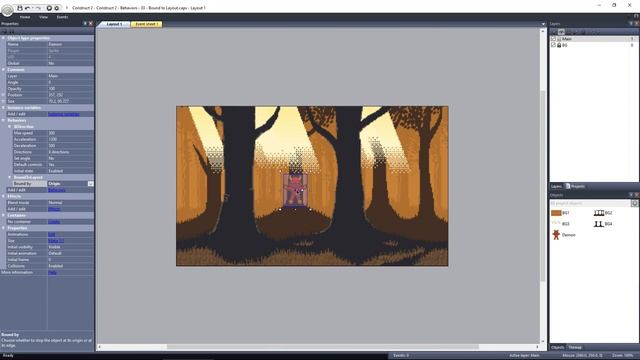The height and width of the screenshot is (360, 640).
Task: Open the quick access toolbar customize arrow
Action: [x=67, y=8]
